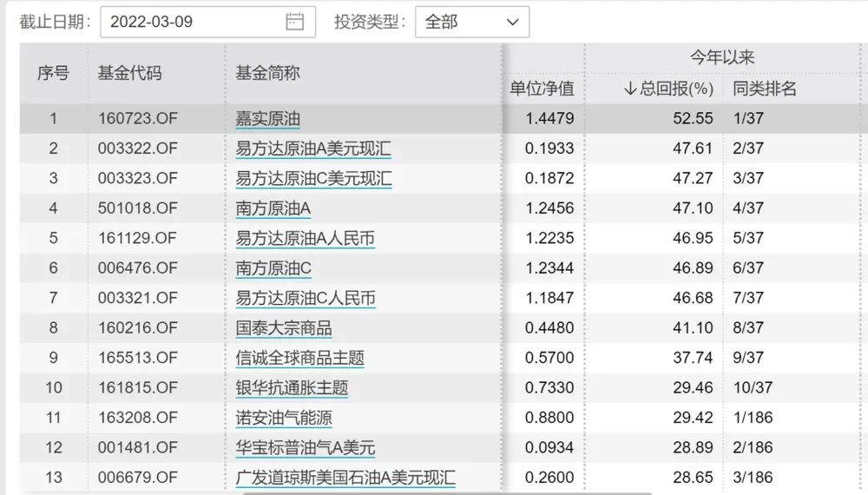The height and width of the screenshot is (495, 868).
Task: Open the 诺安油气能源 fund link
Action: (284, 418)
